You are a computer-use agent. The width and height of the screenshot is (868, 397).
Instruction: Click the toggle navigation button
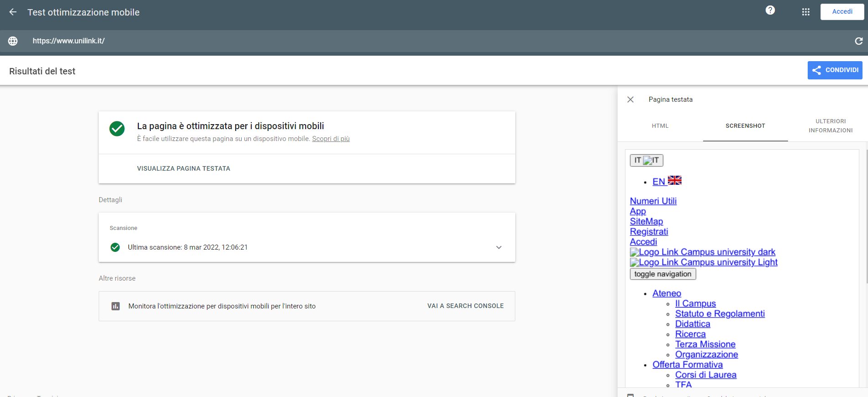point(663,274)
